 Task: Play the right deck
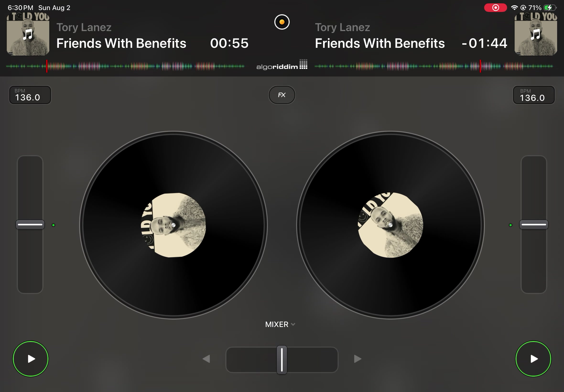point(533,359)
